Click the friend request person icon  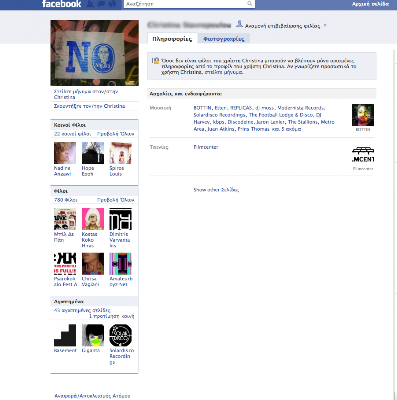click(239, 24)
